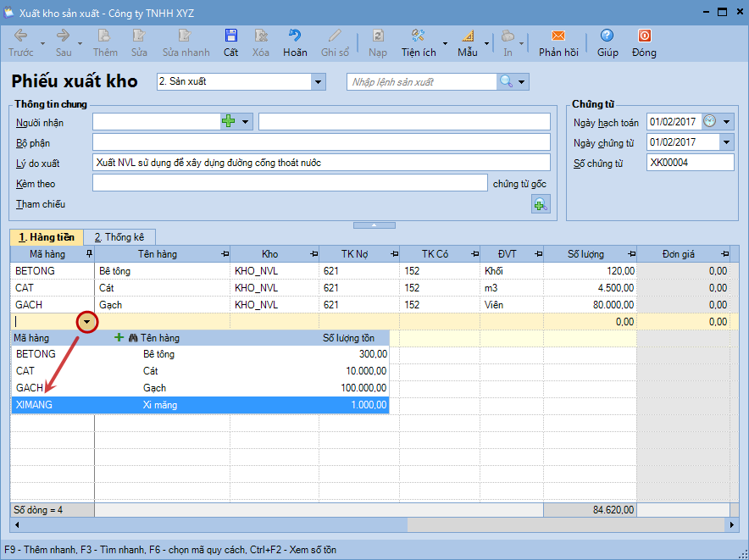Click the Phản hồi feedback envelope icon
The image size is (749, 560).
[558, 36]
